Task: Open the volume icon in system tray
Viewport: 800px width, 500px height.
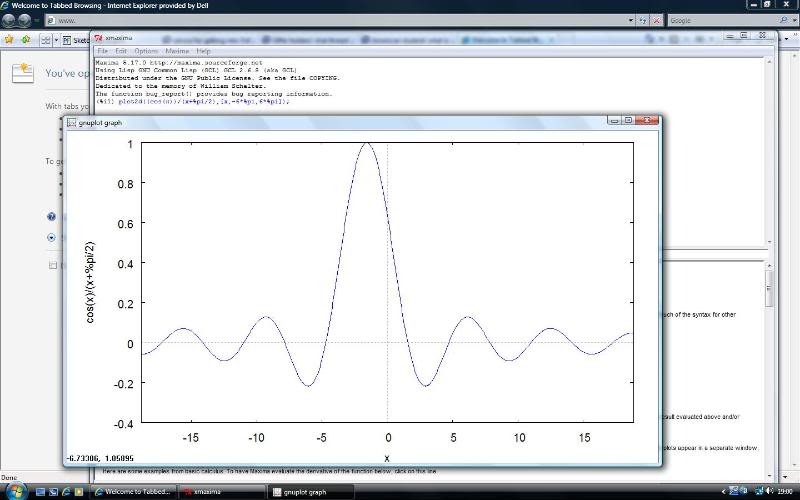Action: pos(768,491)
